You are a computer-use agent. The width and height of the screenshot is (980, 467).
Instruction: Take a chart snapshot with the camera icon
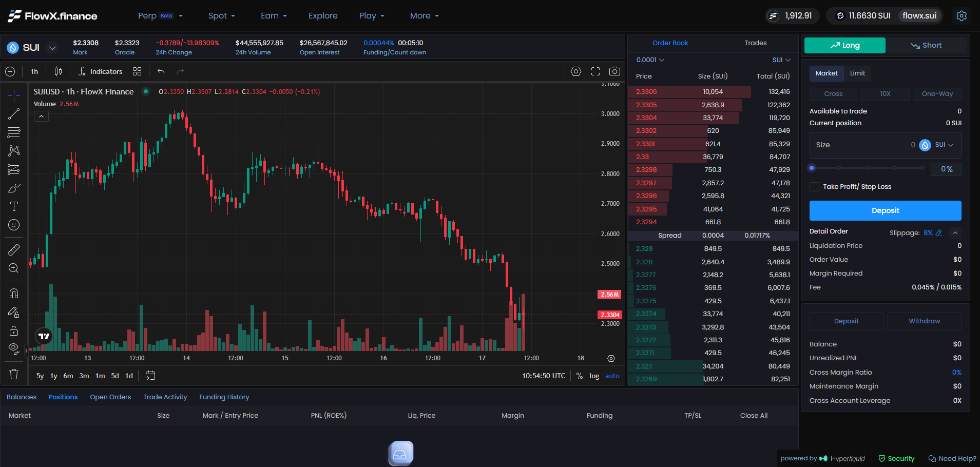(615, 71)
